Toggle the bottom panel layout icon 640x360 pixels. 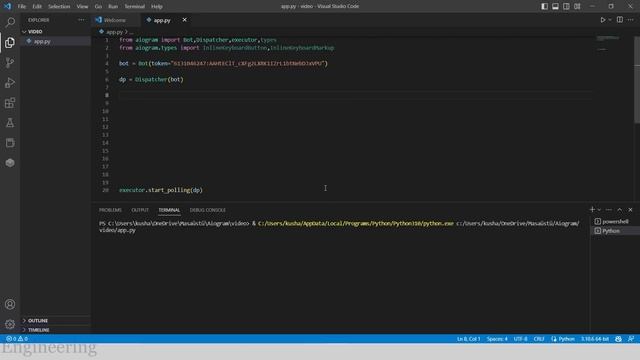click(556, 6)
